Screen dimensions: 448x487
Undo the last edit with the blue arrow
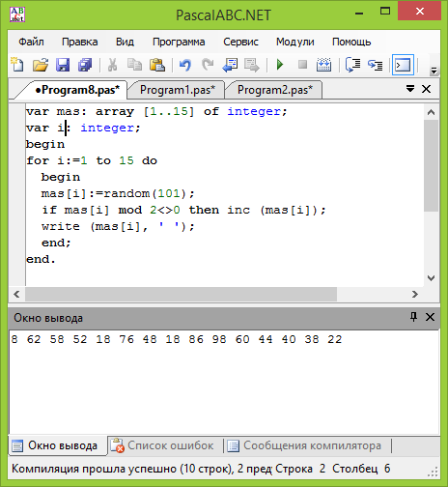coord(185,65)
